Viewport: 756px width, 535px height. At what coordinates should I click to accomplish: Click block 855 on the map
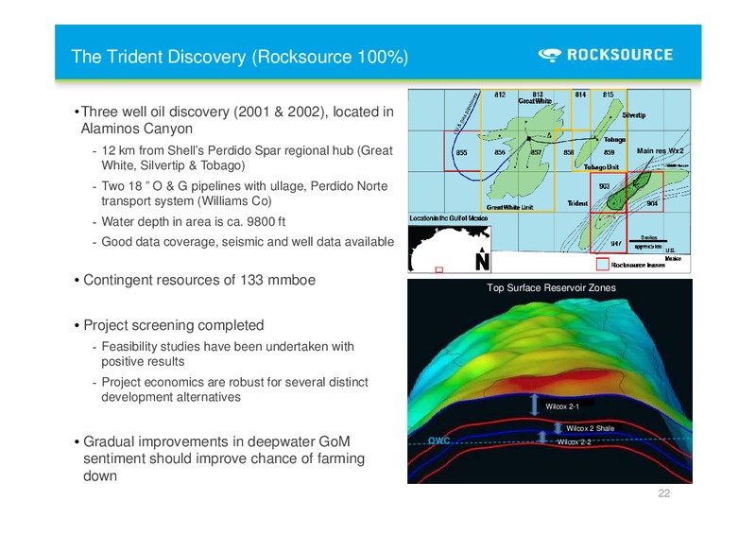coord(461,152)
